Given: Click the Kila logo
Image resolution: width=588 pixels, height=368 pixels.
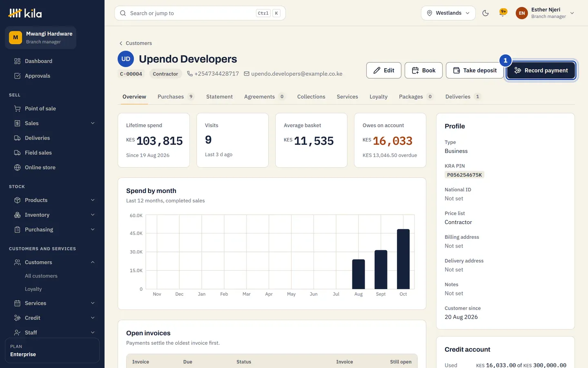Looking at the screenshot, I should (x=25, y=13).
